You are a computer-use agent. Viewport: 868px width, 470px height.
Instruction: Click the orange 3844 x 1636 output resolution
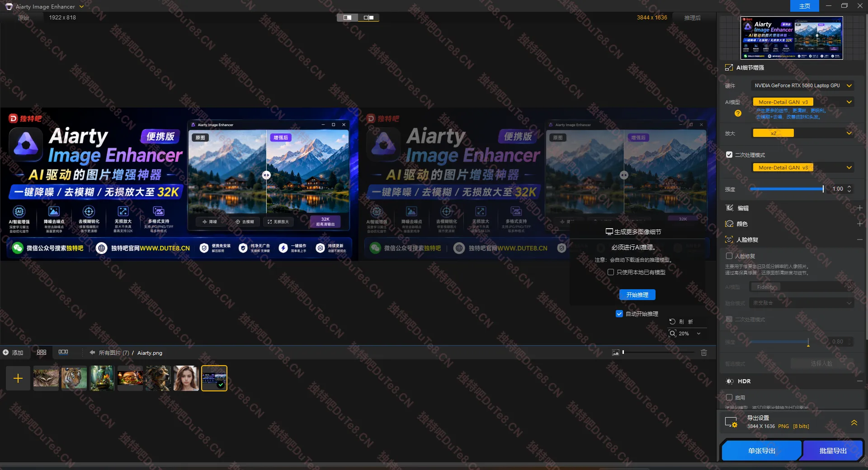coord(652,18)
